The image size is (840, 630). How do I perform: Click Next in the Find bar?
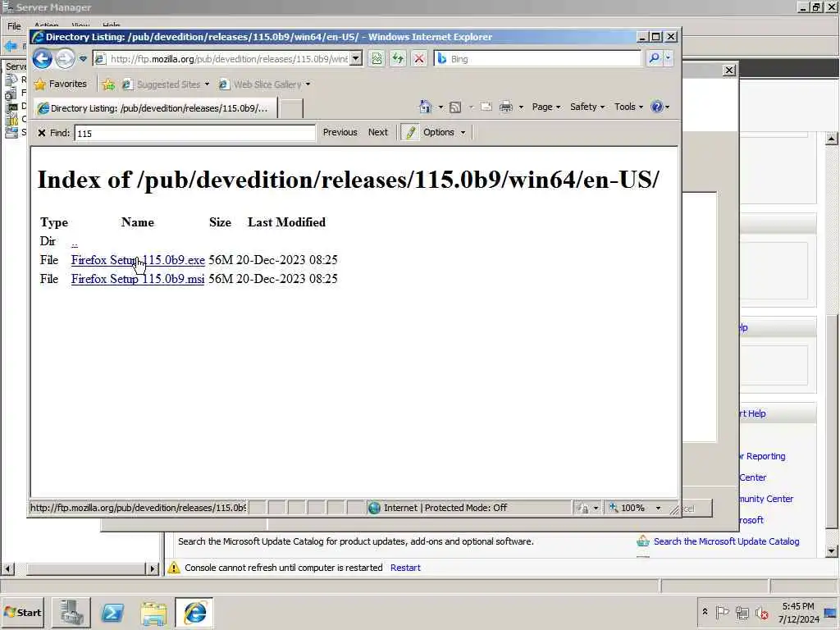tap(377, 132)
